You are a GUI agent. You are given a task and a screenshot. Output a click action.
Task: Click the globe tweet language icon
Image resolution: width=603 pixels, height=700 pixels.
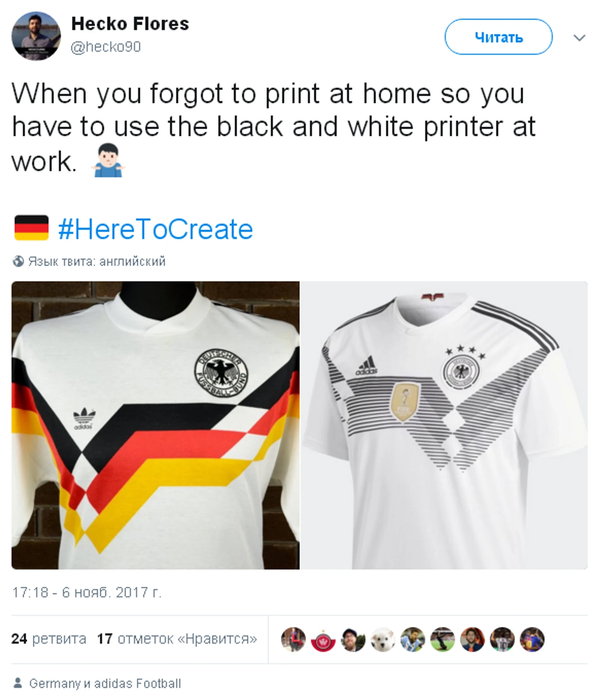18,262
